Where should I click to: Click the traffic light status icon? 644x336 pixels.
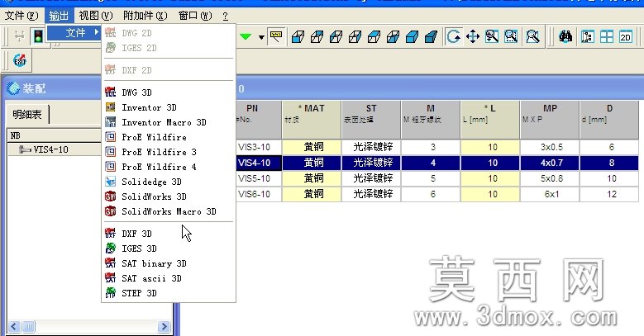pos(38,36)
